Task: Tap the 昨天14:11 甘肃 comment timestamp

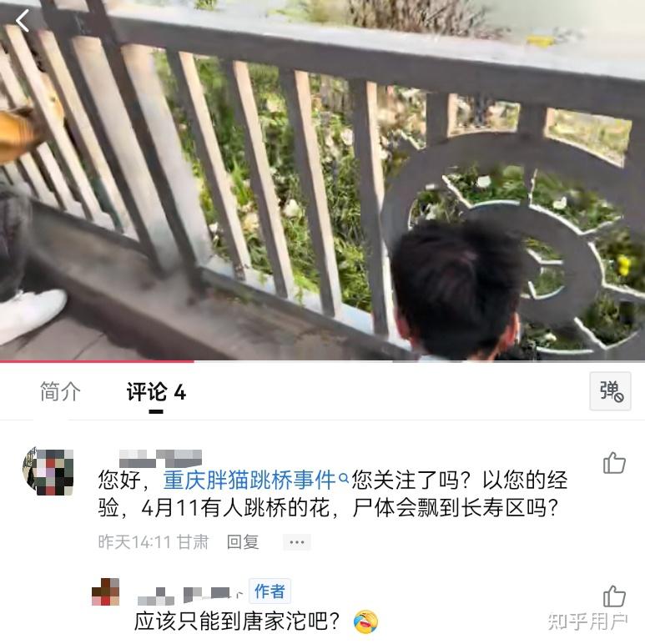Action: [154, 541]
